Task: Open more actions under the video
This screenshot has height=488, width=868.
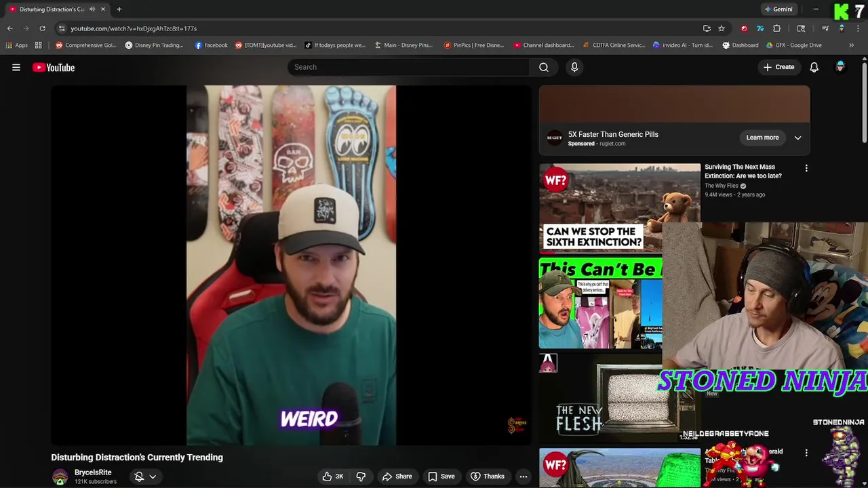Action: tap(524, 476)
